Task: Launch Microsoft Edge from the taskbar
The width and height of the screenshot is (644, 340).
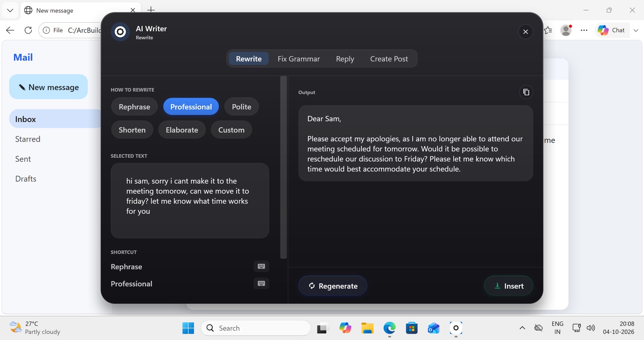Action: click(389, 328)
